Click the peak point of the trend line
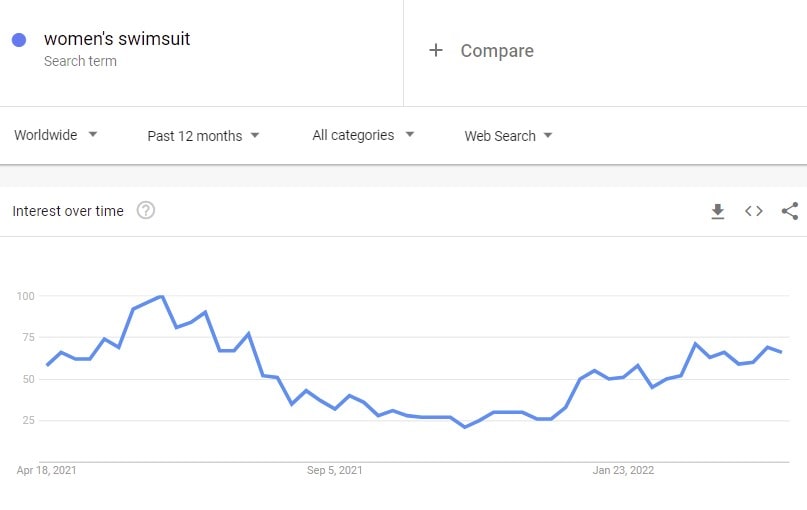Screen dimensions: 807x510 (x=161, y=296)
